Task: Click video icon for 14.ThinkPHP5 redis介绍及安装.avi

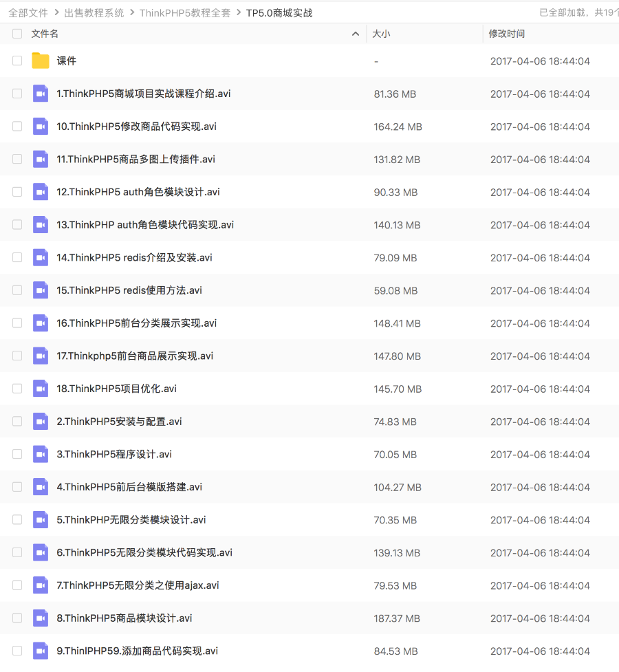Action: (x=41, y=257)
